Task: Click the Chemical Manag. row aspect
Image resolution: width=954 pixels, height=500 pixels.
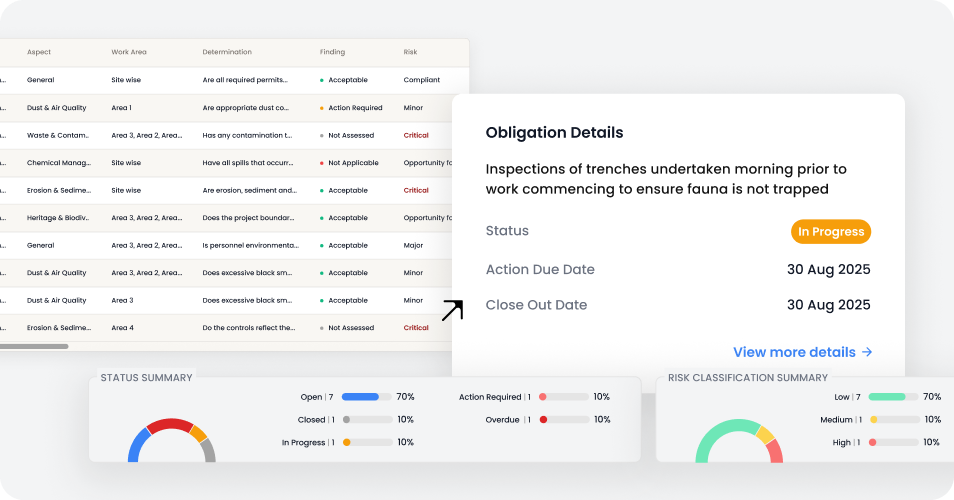Action: coord(59,163)
